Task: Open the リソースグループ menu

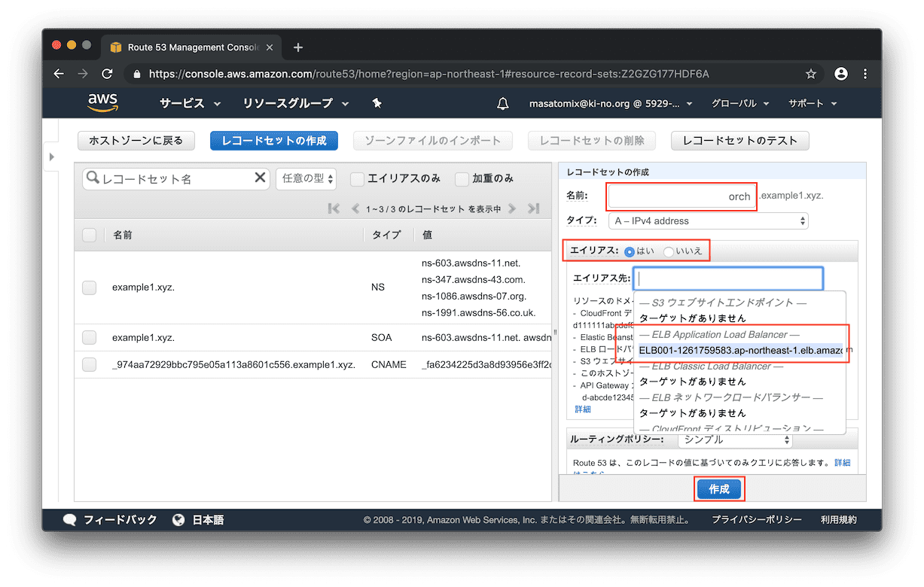Action: (296, 103)
